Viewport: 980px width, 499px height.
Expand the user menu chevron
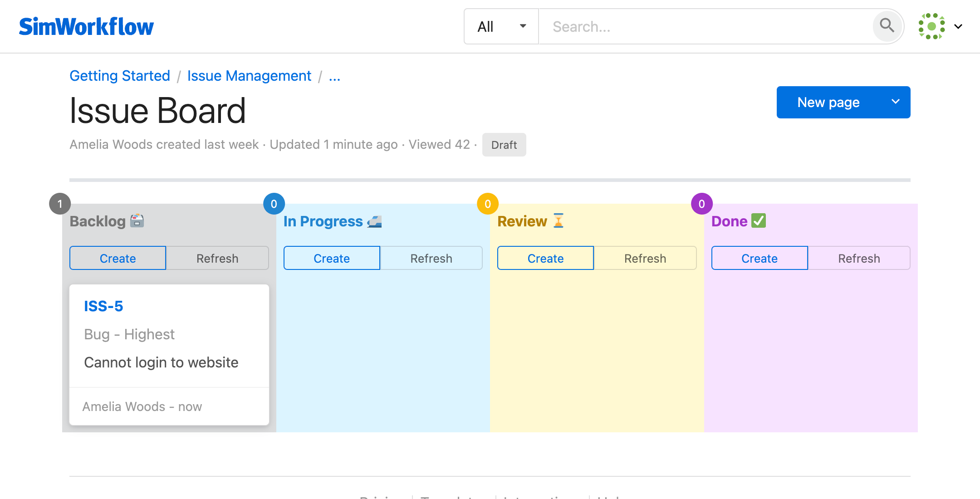point(958,26)
